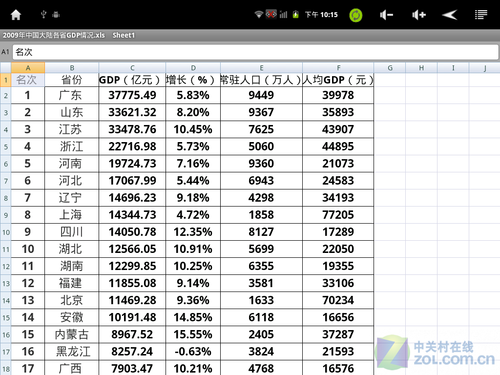Select the cell with 22716.98
Viewport: 500px width, 375px height.
click(132, 147)
